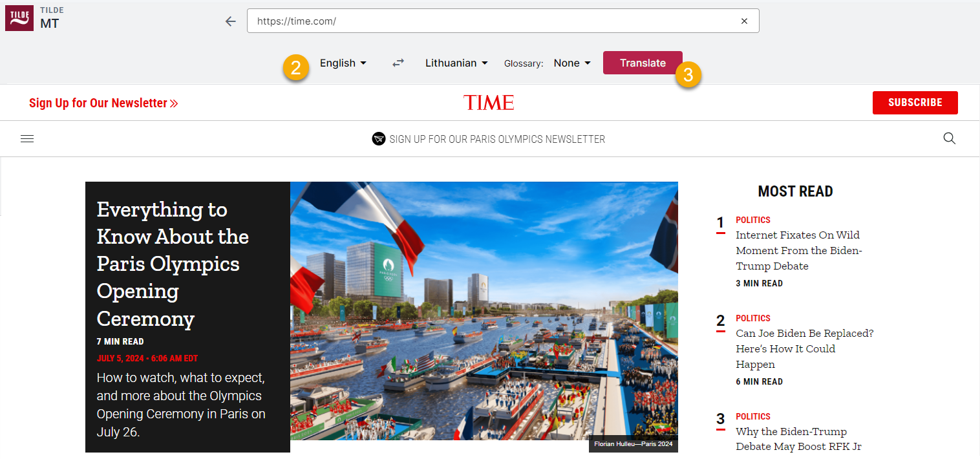Click rank number 1 in Most Read
The image size is (980, 459).
click(x=720, y=223)
